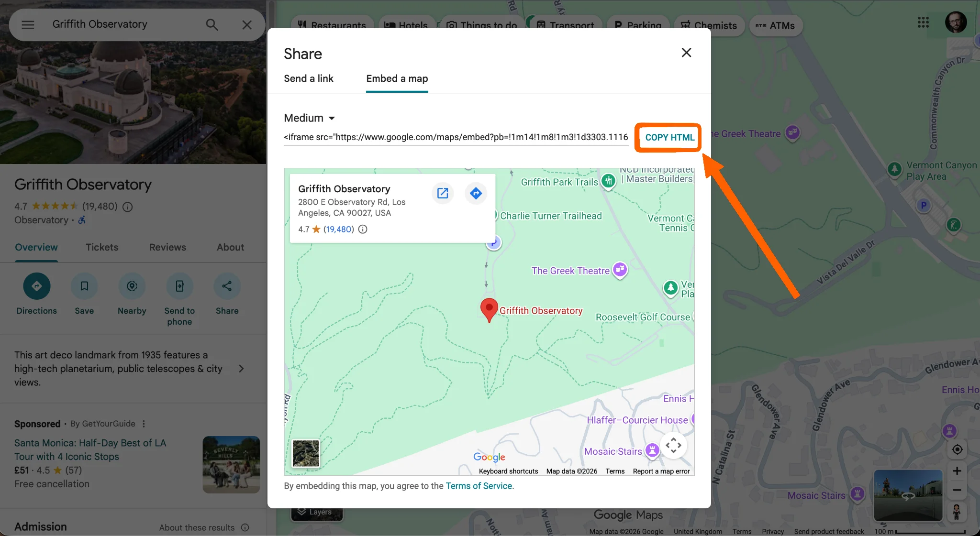Select the Hotels filter chip

click(x=406, y=25)
